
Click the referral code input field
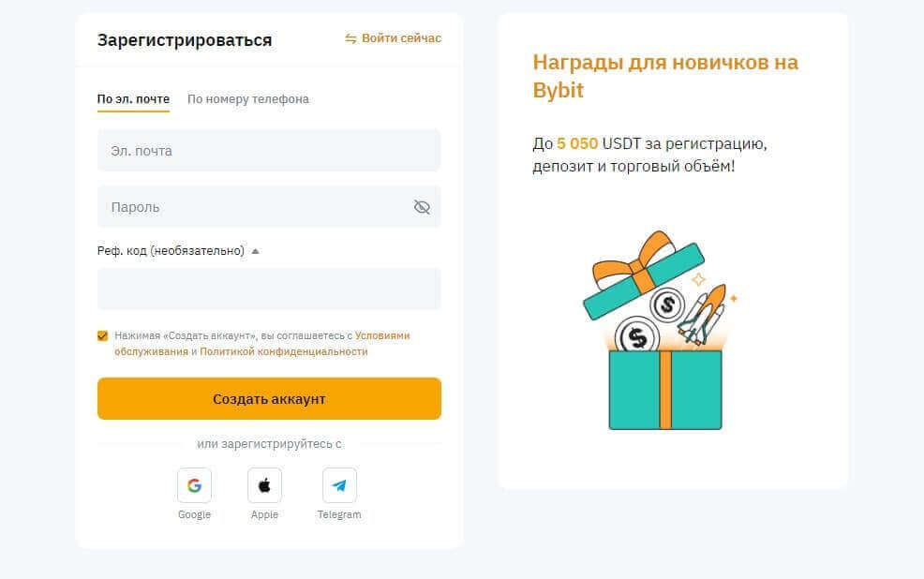point(269,289)
